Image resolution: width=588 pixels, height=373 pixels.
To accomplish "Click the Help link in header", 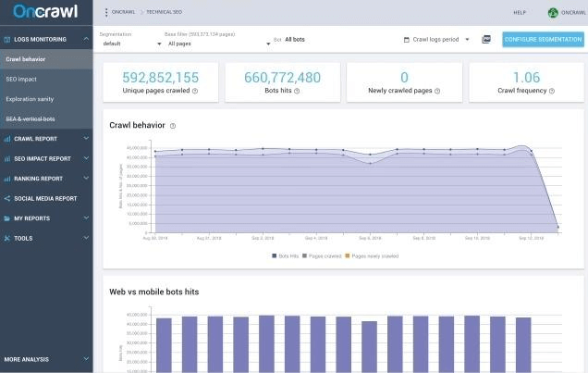I will (x=520, y=13).
